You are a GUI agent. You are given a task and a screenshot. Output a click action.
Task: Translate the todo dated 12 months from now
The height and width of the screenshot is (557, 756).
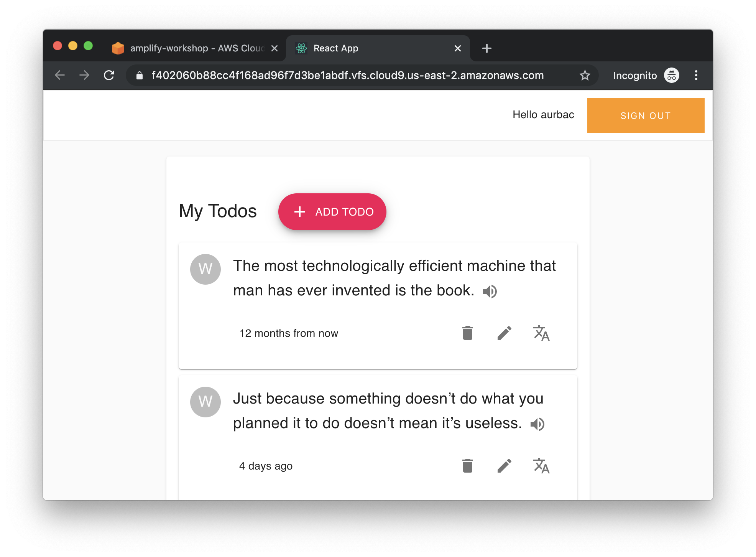pos(541,333)
